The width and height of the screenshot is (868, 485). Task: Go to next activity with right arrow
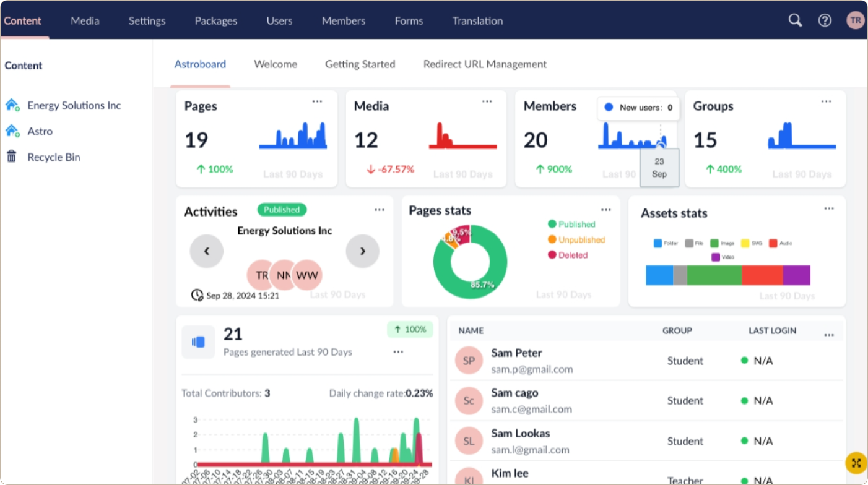click(362, 251)
